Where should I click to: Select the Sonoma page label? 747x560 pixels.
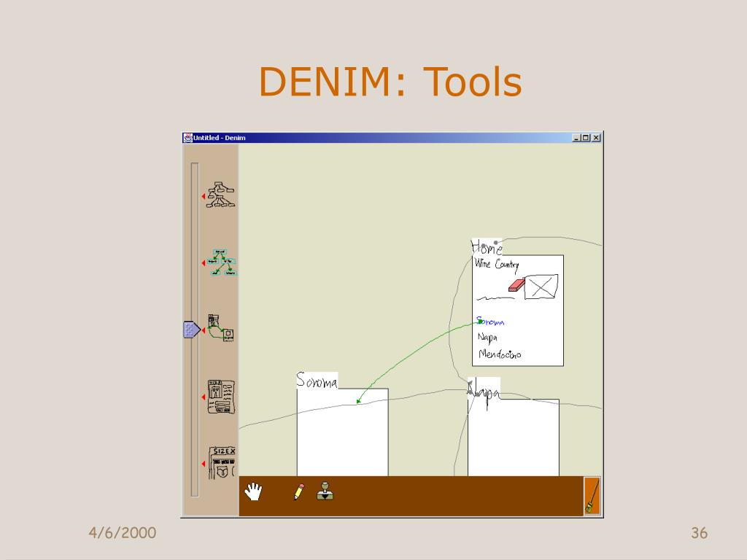click(x=317, y=381)
